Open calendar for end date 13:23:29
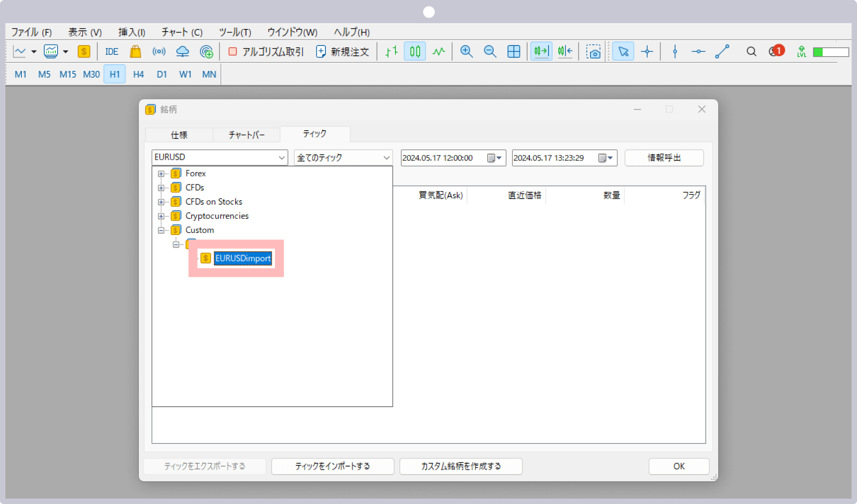The width and height of the screenshot is (857, 504). [605, 158]
